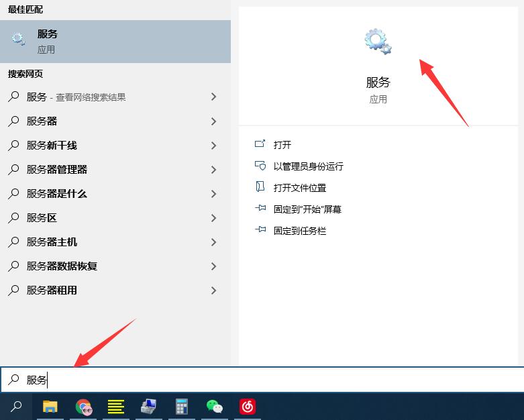Choose 固定到任务栏

[300, 231]
